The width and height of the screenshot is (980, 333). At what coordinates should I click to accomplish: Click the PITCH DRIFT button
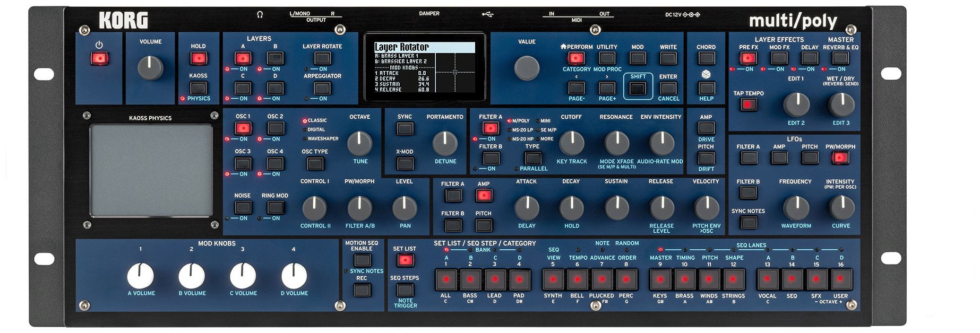[x=706, y=157]
